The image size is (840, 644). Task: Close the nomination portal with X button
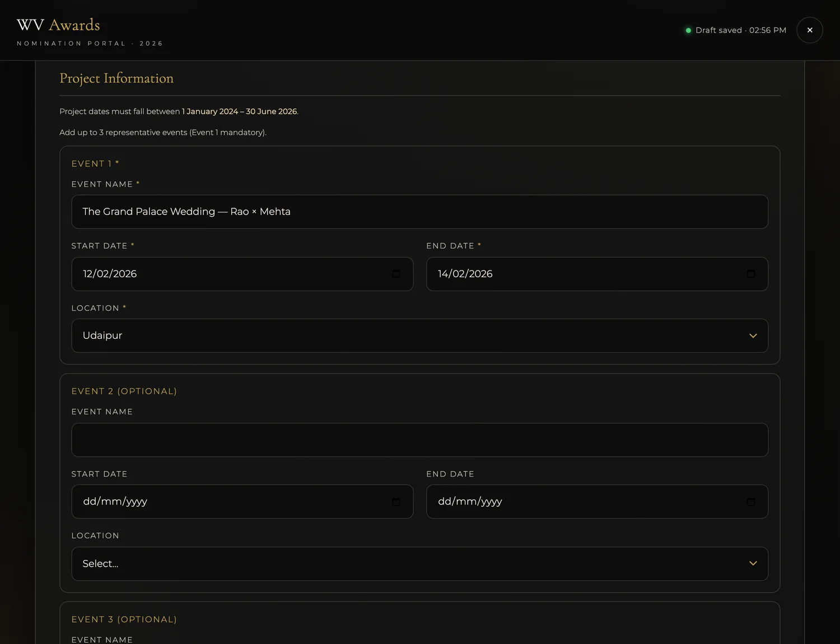point(809,30)
